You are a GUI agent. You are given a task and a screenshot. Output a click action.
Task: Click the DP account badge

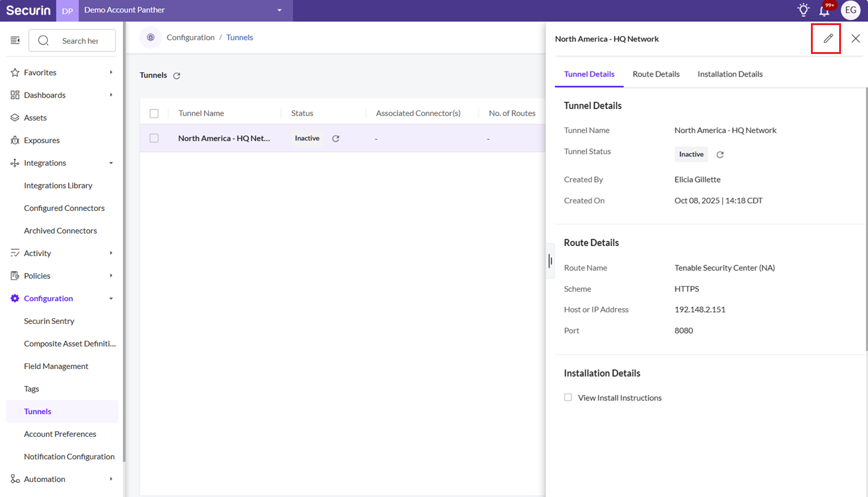click(x=67, y=11)
